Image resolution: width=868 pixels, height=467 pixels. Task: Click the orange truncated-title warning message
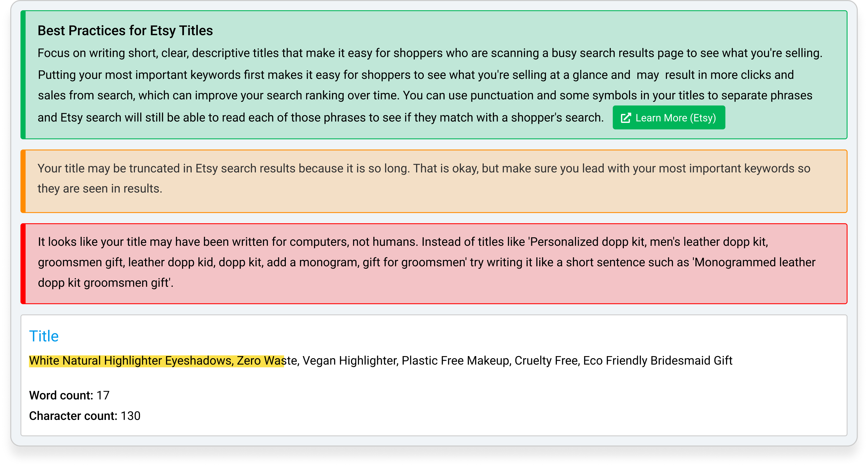(434, 182)
